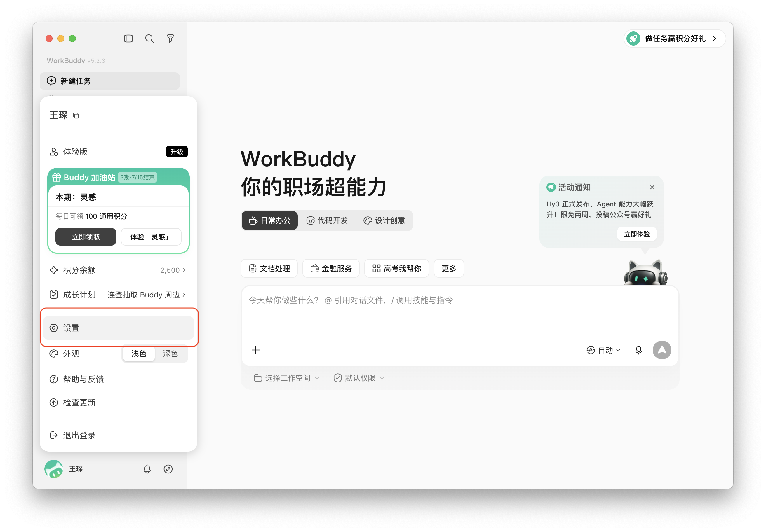Switch to 深色 appearance mode
This screenshot has width=766, height=532.
(170, 353)
